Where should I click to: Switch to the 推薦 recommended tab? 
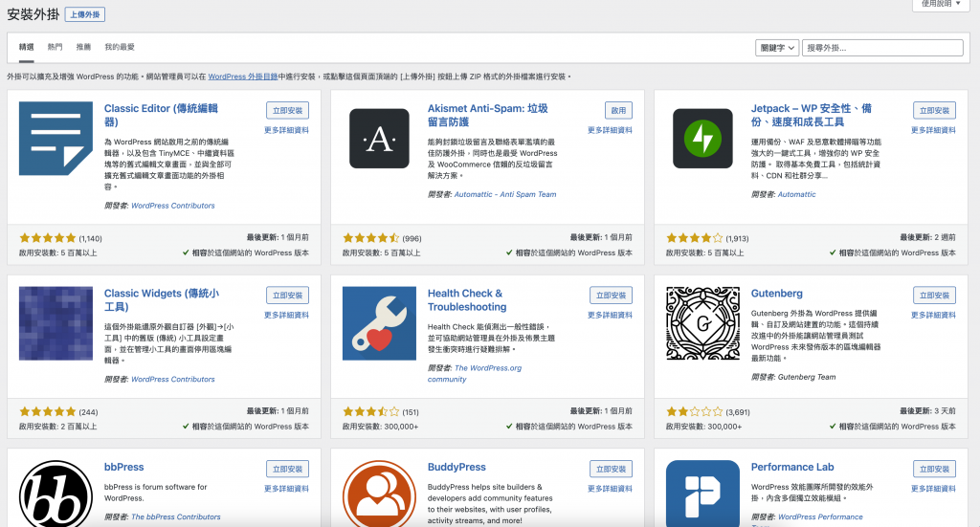83,47
